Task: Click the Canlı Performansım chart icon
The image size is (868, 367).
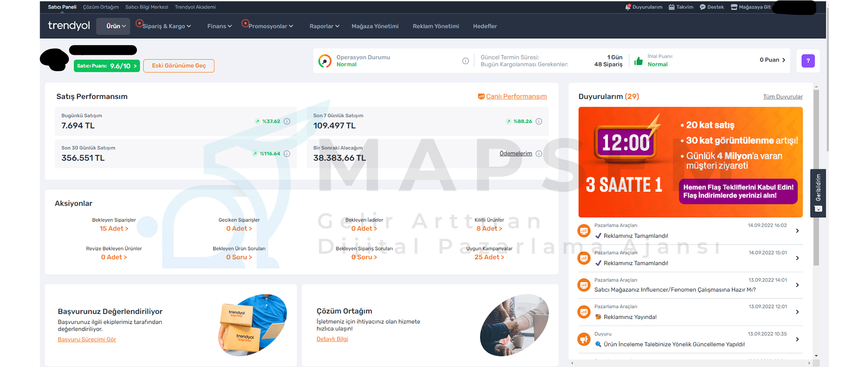Action: click(481, 97)
